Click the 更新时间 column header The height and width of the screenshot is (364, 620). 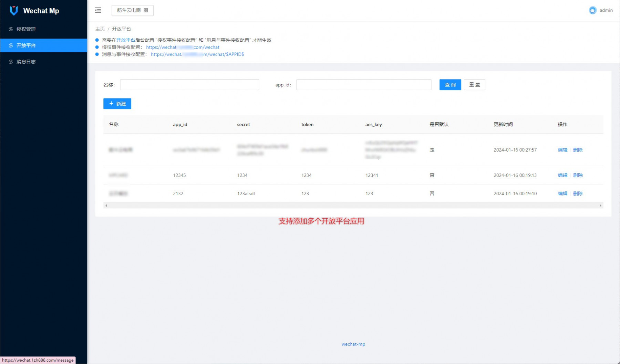pos(503,124)
